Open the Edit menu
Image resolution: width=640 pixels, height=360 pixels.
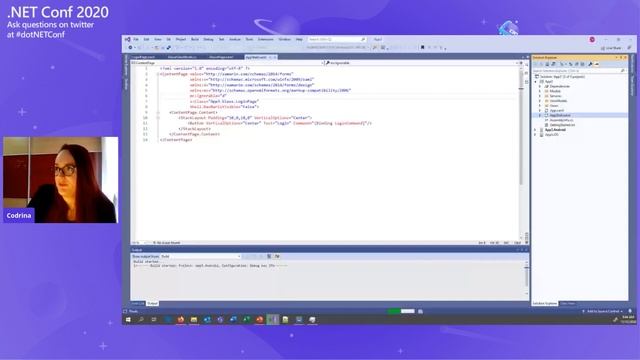pyautogui.click(x=146, y=40)
